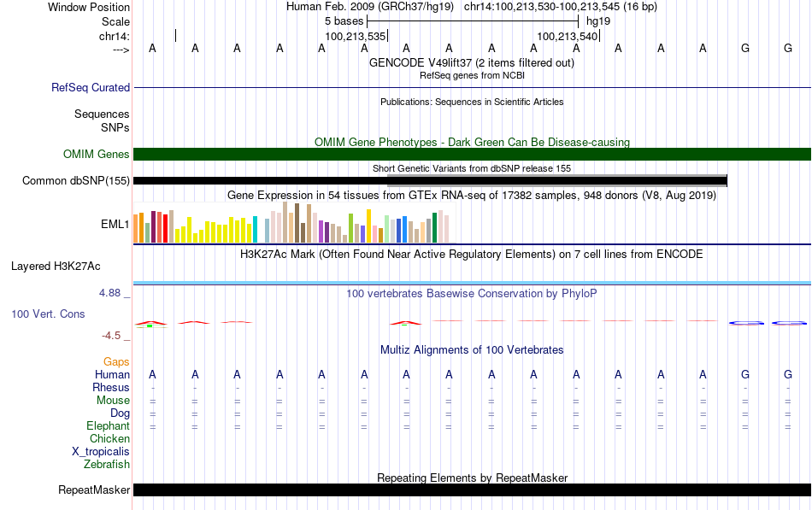Select the Zebrafish species row label

(107, 465)
